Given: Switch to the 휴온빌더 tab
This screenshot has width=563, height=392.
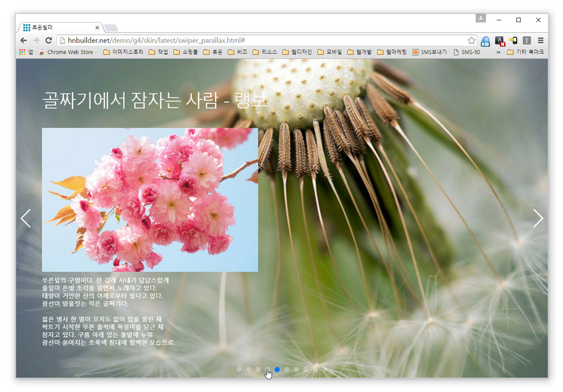Looking at the screenshot, I should pyautogui.click(x=60, y=27).
